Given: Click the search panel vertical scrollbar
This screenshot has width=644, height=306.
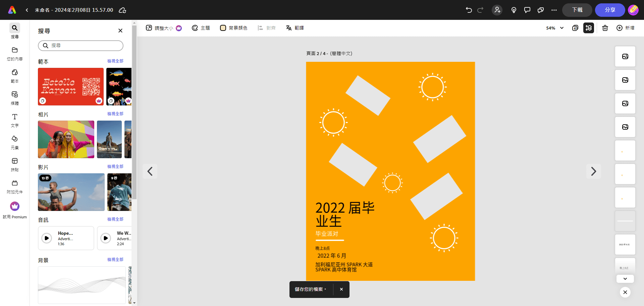Looking at the screenshot, I should click(x=134, y=113).
